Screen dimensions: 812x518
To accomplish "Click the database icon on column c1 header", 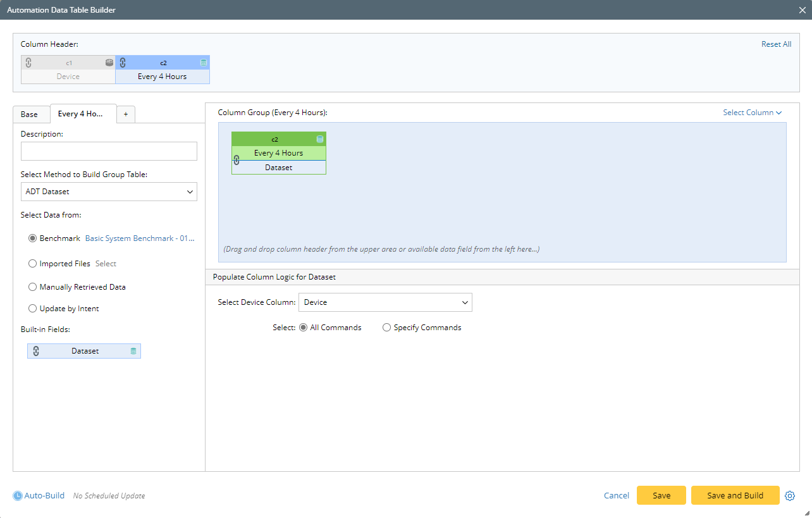I will 109,63.
